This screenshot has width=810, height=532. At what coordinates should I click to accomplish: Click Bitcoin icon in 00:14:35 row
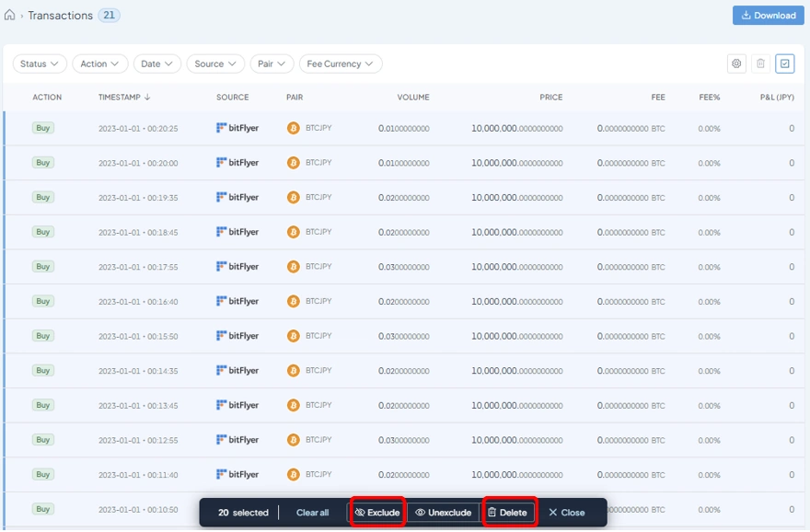(294, 370)
